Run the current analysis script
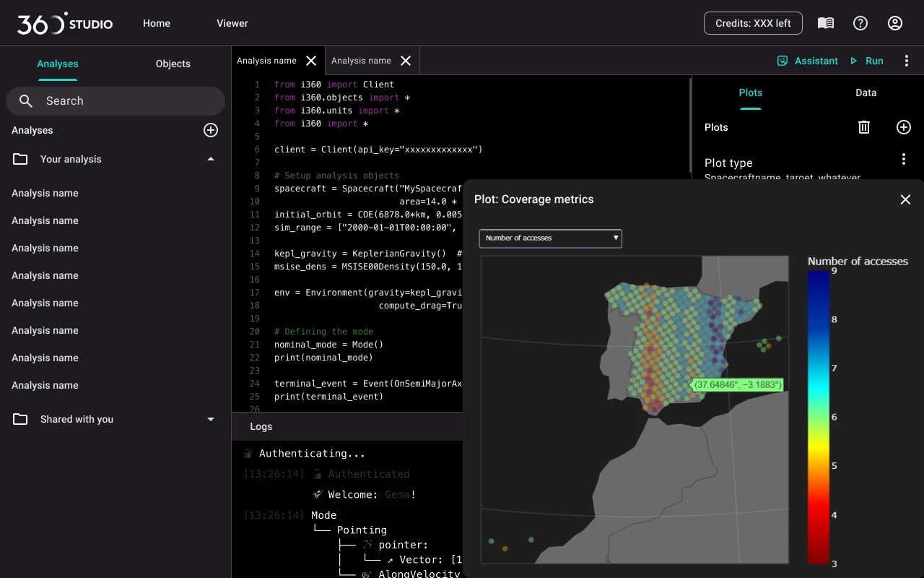This screenshot has width=924, height=578. coord(867,61)
